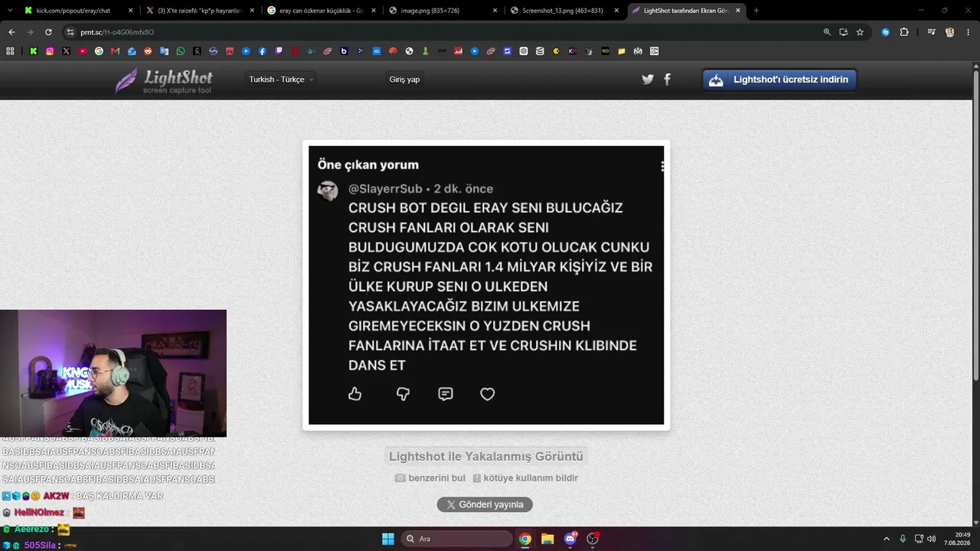Open the Chrome profile avatar

point(950,32)
